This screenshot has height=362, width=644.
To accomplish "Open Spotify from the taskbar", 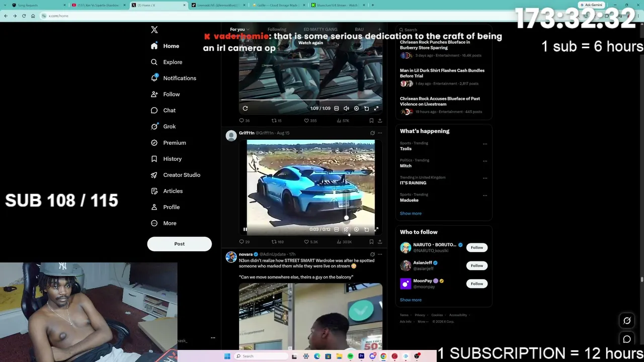I will (350, 356).
